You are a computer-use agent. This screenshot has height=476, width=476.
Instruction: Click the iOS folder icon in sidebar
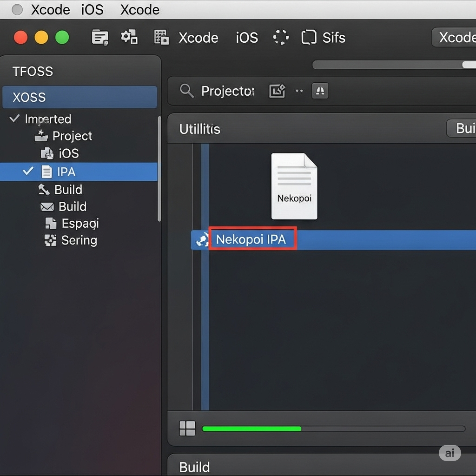click(x=47, y=153)
